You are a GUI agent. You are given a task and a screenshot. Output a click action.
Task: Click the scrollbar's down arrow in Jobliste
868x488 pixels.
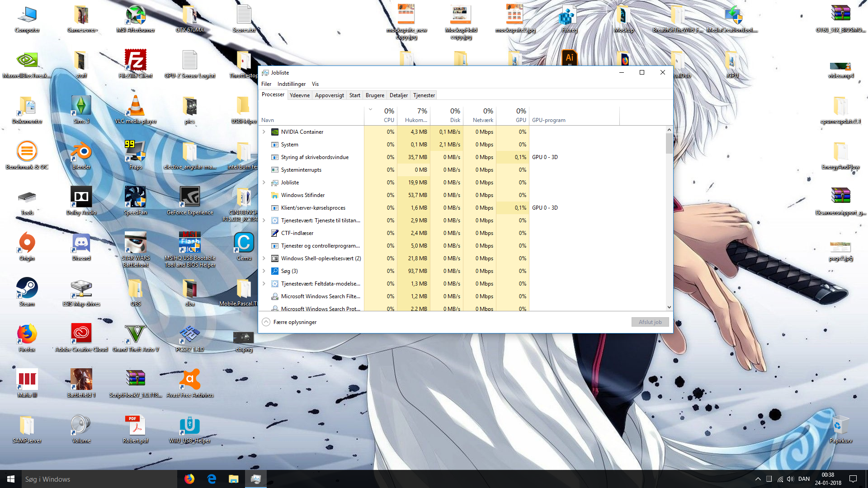pyautogui.click(x=669, y=307)
